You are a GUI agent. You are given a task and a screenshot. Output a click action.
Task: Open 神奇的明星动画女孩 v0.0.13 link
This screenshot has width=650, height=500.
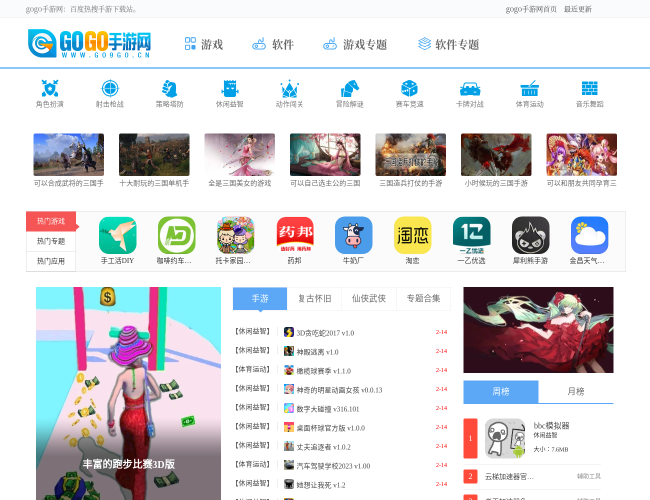coord(339,390)
